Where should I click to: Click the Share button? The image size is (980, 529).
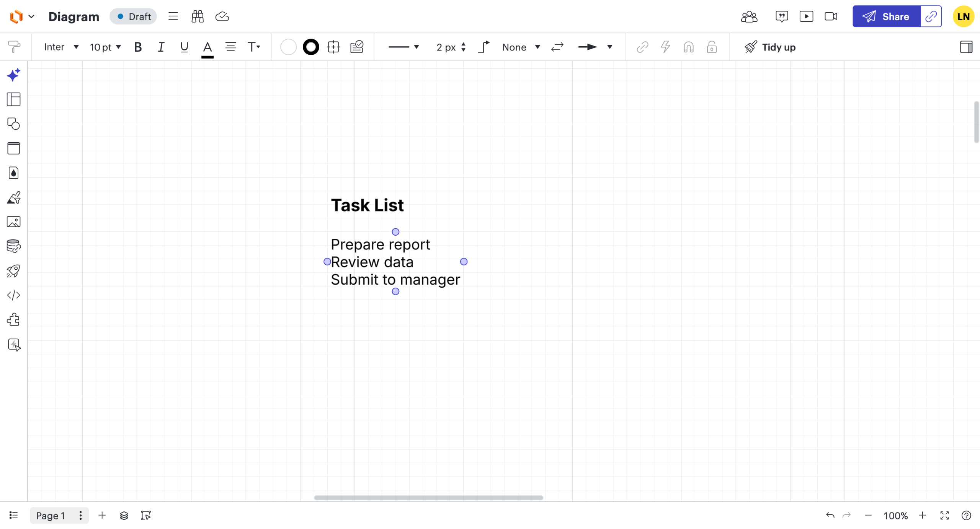pyautogui.click(x=886, y=16)
